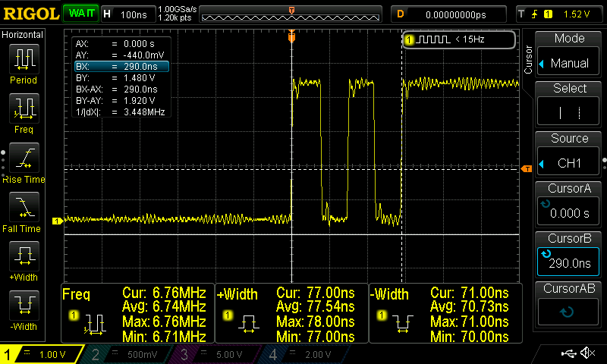Select the CursorB 290.0ns menu item
The image size is (607, 364).
pyautogui.click(x=569, y=255)
